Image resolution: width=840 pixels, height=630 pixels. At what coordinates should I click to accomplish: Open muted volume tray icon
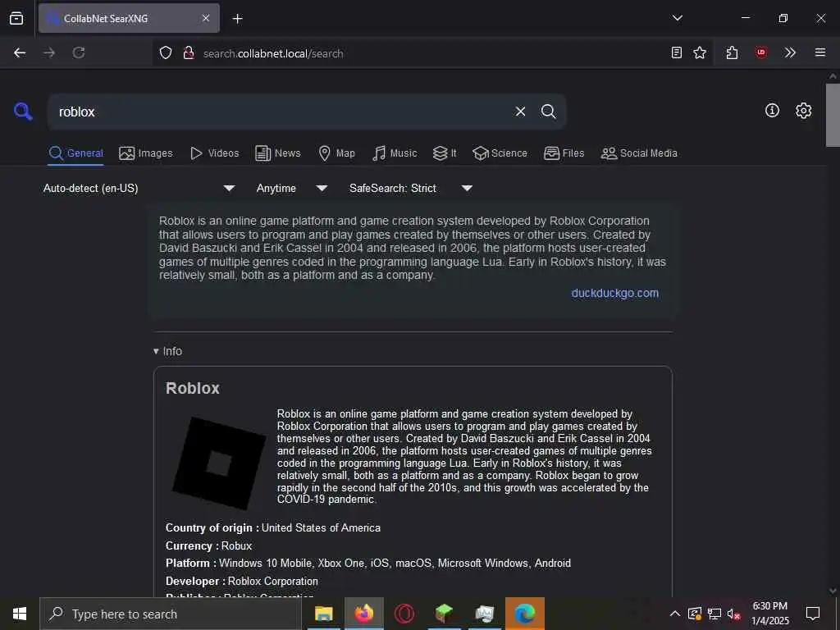click(x=733, y=614)
